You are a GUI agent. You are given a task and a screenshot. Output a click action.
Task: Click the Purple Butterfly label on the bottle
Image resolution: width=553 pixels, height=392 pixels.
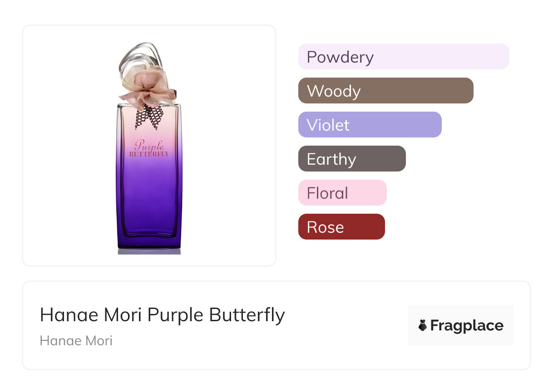click(149, 149)
